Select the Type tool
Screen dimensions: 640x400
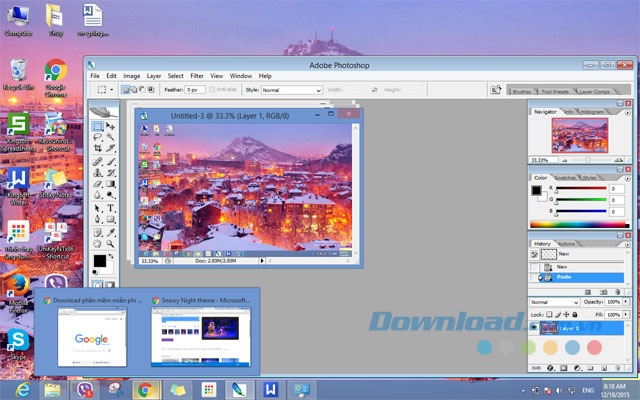pos(110,208)
